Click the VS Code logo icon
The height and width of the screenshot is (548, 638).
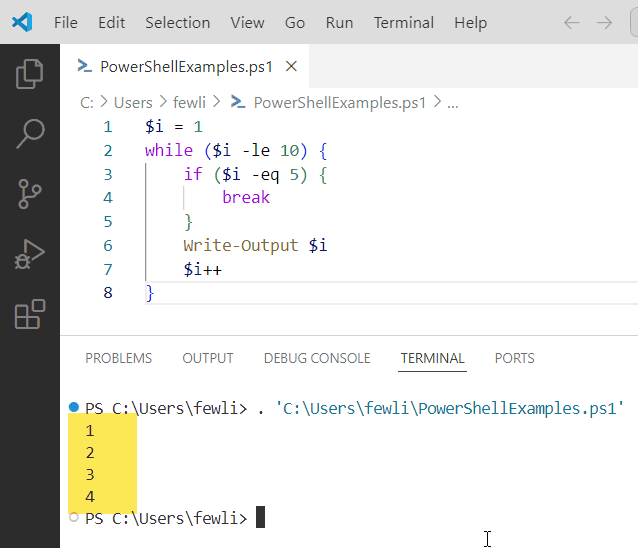[22, 22]
